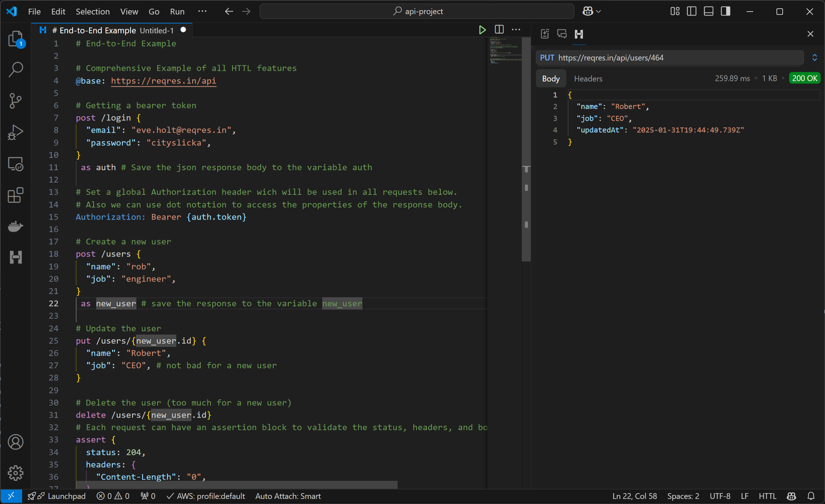Click the first icon in response panel header
This screenshot has height=504, width=825.
point(545,34)
